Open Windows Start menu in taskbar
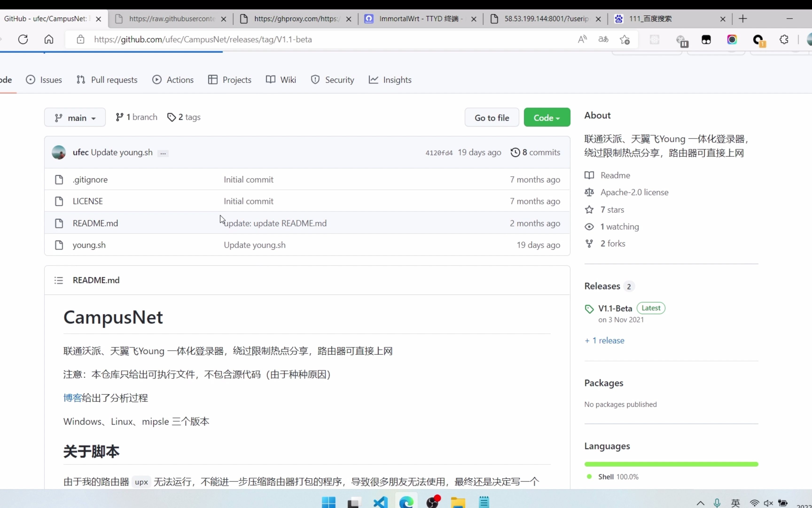Screen dimensions: 812x508 point(328,502)
